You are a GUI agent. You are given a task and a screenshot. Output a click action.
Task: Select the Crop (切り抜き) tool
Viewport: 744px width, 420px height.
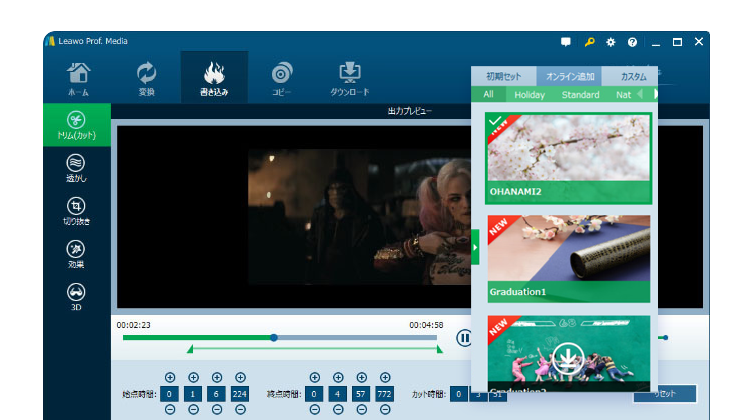[76, 211]
